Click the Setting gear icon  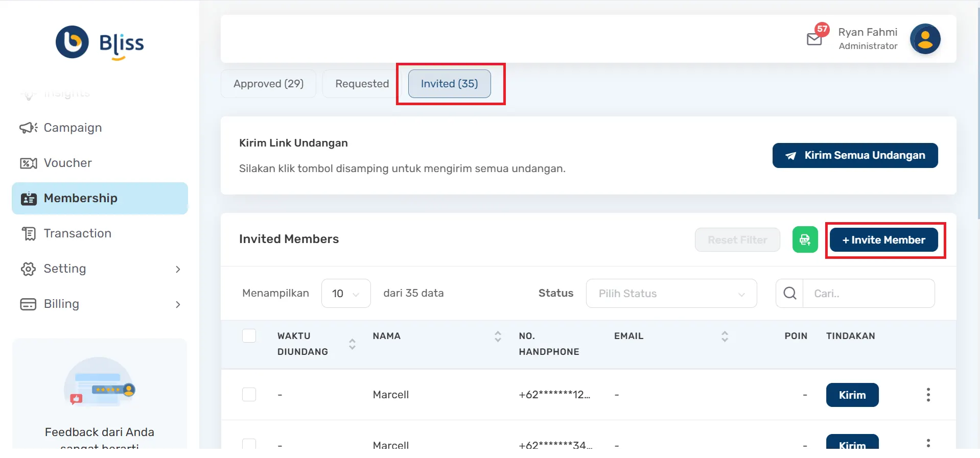point(29,269)
